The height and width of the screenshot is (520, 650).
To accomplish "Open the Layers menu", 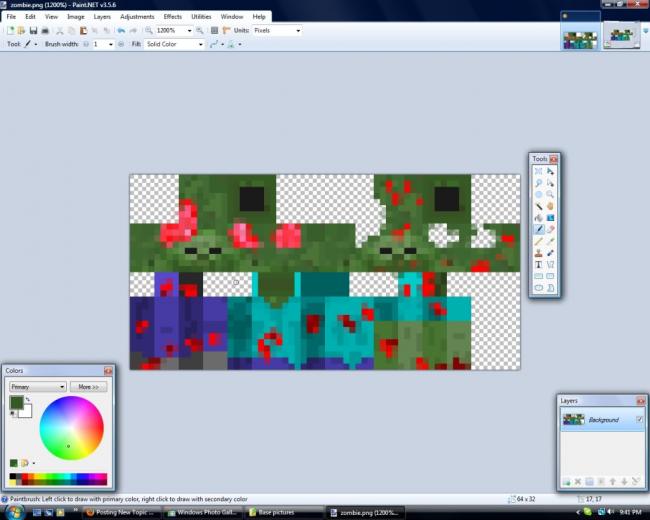I will [x=102, y=17].
